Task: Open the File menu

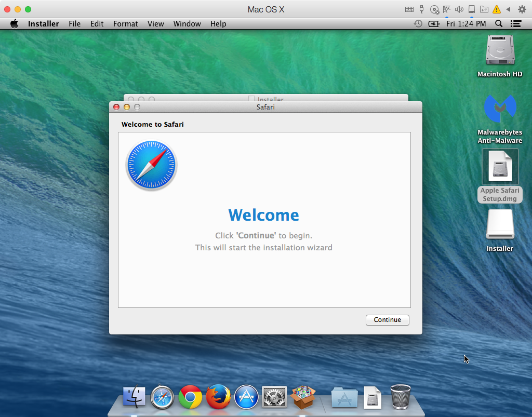Action: [75, 24]
